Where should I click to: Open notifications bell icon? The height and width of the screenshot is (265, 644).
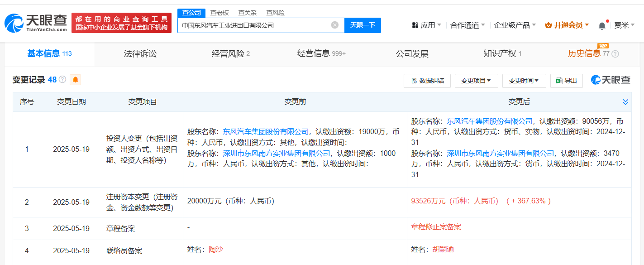(602, 25)
